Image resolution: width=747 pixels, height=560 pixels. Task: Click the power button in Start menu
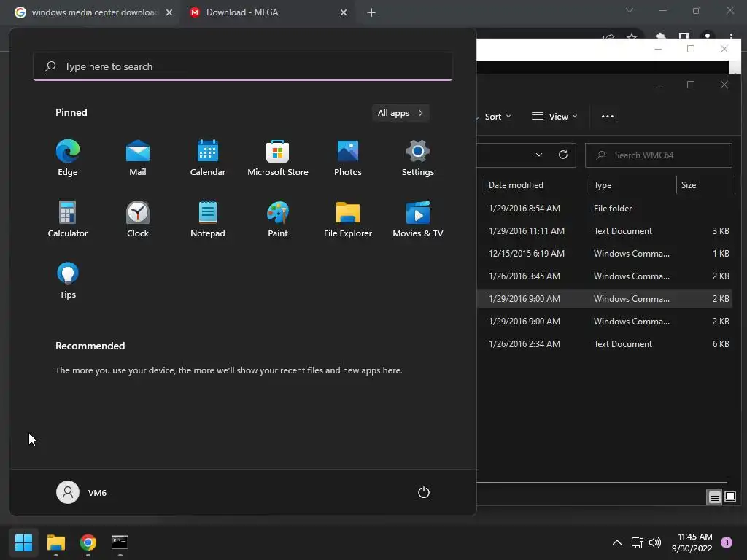pyautogui.click(x=424, y=492)
